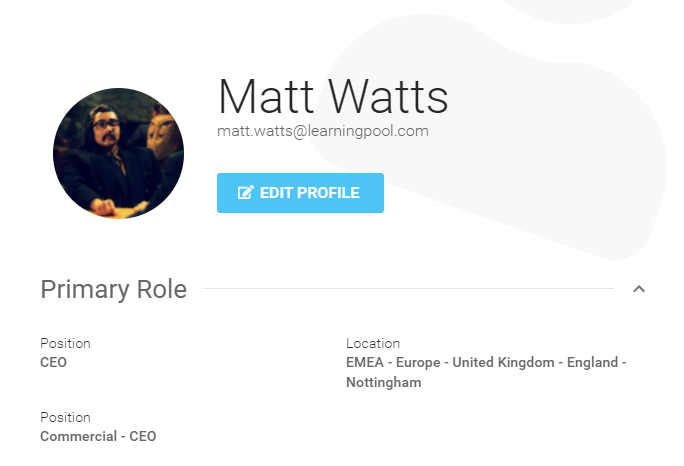Viewport: 684px width, 466px height.
Task: Select the Commercial - CEO value
Action: tap(98, 436)
